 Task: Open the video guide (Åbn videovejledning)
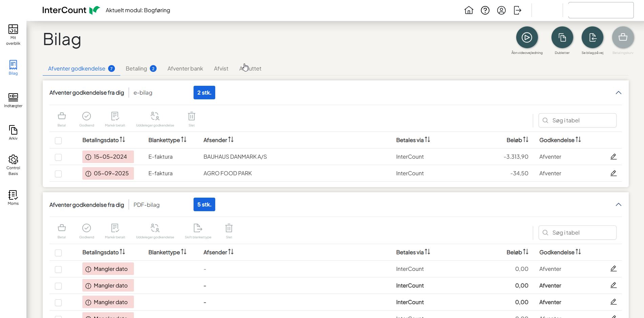point(527,37)
